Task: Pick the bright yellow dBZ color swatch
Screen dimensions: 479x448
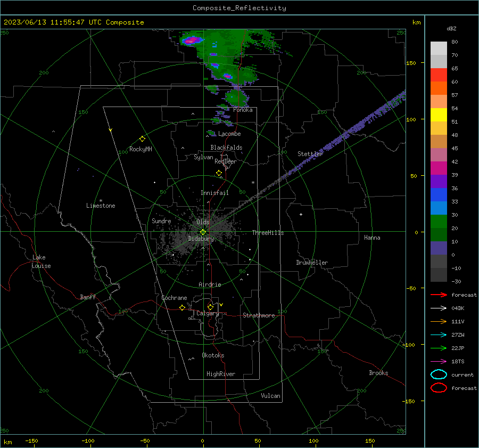Action: point(439,115)
